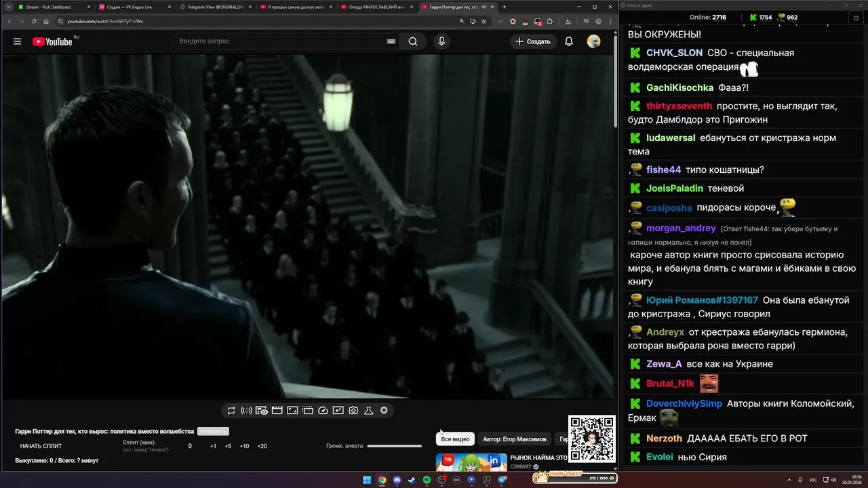
Task: Switch to the Telegram: View tab
Action: [214, 7]
